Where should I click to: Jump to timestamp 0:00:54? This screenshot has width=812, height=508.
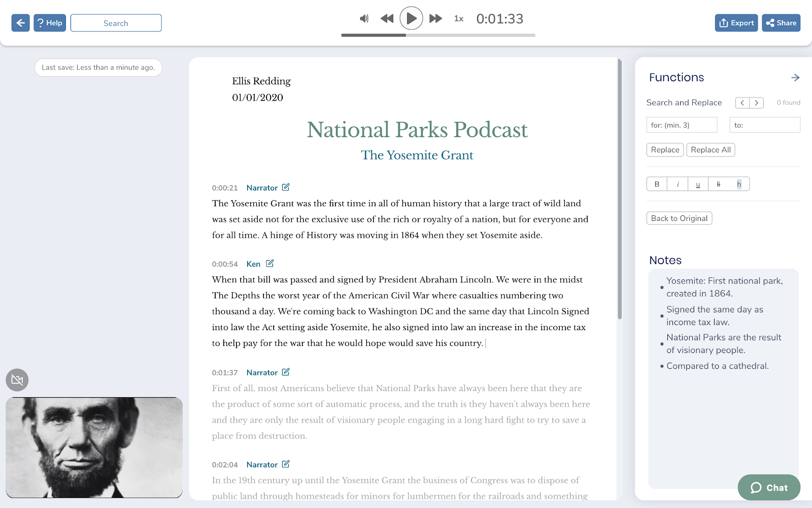pyautogui.click(x=225, y=264)
